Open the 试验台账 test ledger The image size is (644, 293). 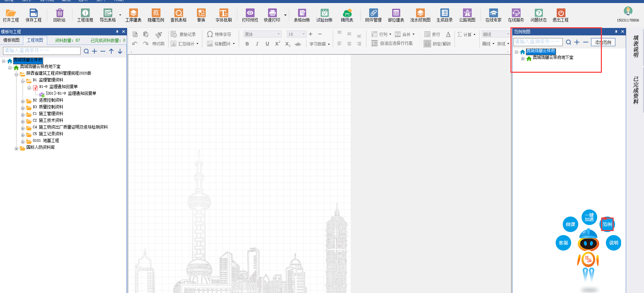pos(324,15)
